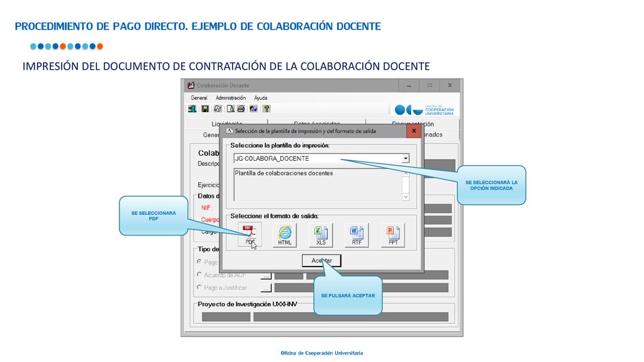Click Aceptar to confirm the print template
This screenshot has width=644, height=362.
click(321, 261)
